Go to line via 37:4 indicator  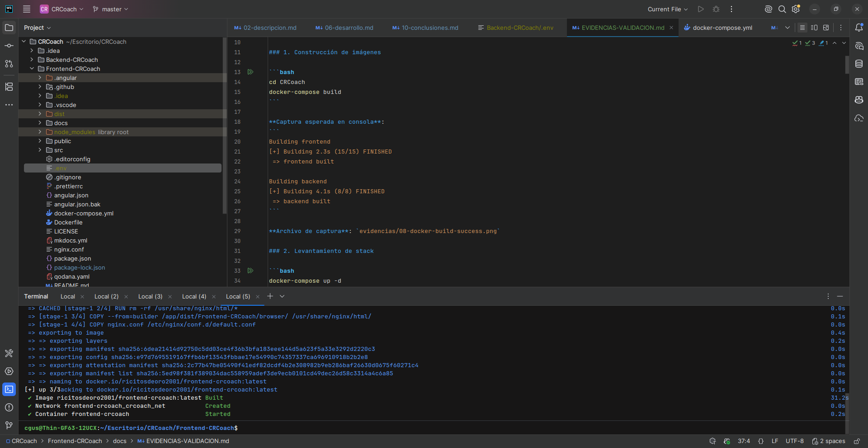coord(744,441)
